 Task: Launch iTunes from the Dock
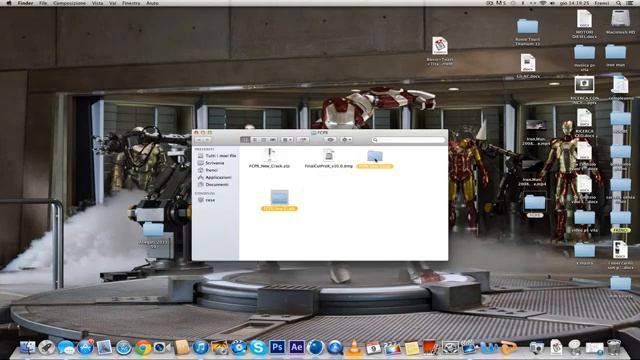(x=200, y=347)
